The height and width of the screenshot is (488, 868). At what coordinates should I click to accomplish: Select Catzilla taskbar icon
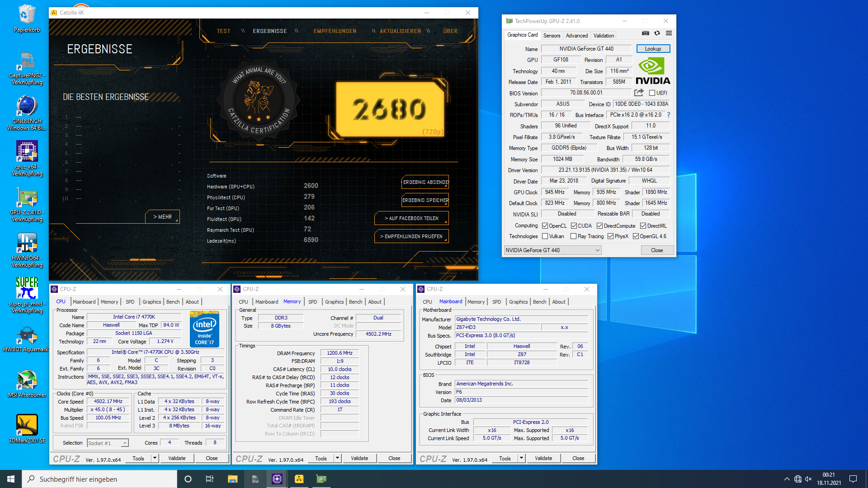[x=299, y=479]
